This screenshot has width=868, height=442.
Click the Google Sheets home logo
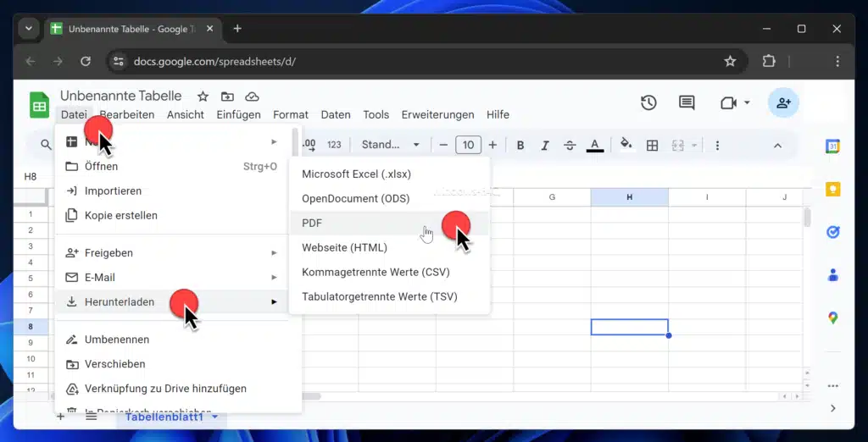pyautogui.click(x=39, y=105)
